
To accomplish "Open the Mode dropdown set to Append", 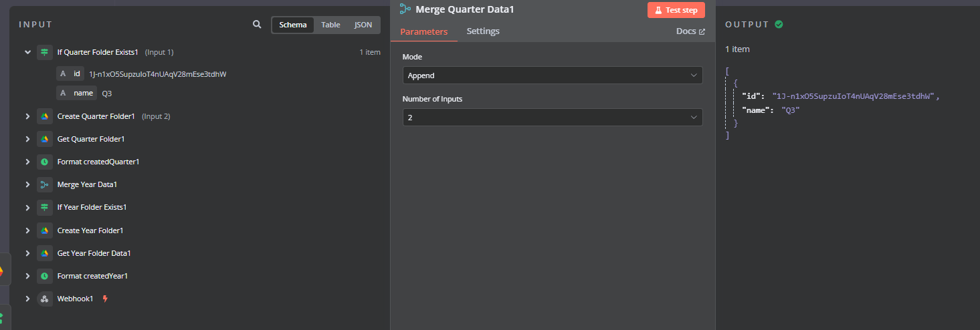I will (x=553, y=75).
